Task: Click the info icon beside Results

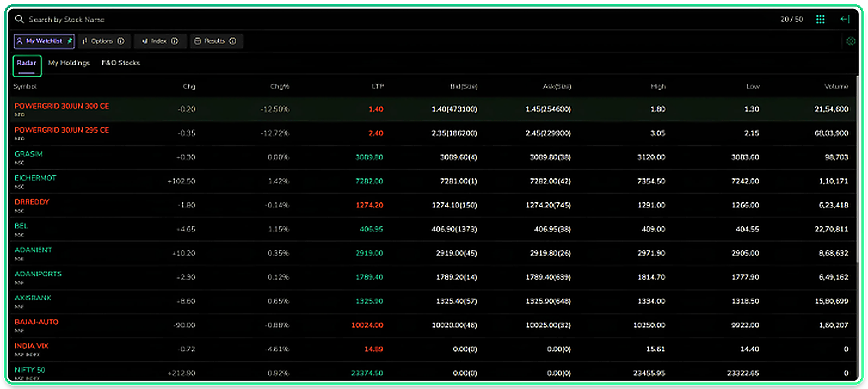Action: click(x=233, y=41)
